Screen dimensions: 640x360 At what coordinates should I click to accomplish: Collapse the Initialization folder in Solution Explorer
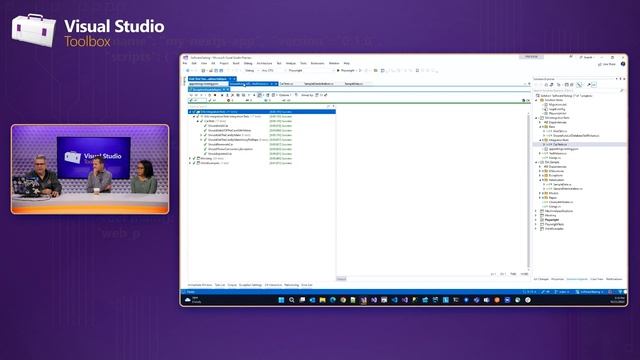[541, 180]
